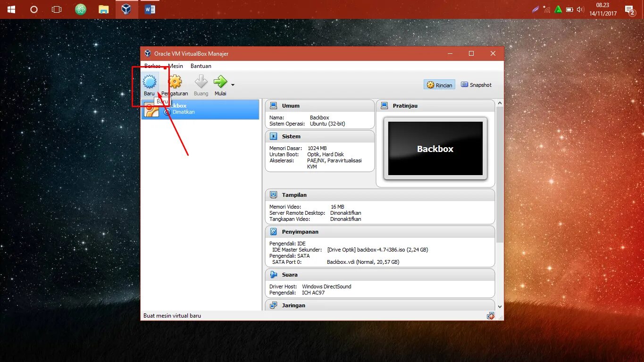Click the ICH AC97 audio controller value
This screenshot has width=644, height=362.
coord(313,293)
